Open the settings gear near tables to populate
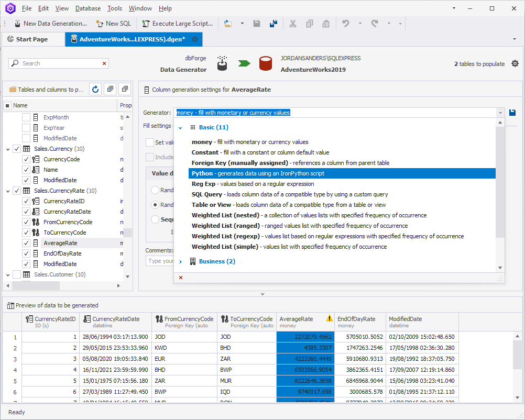The width and height of the screenshot is (525, 420). (515, 63)
